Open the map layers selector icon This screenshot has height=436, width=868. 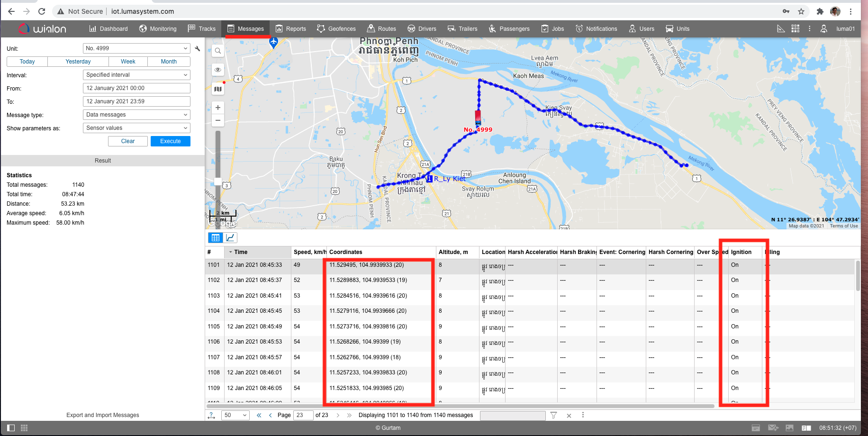218,89
